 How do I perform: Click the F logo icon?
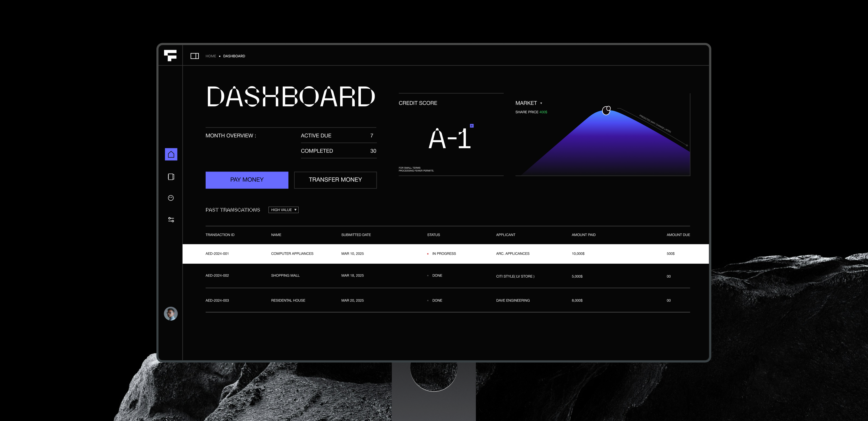coord(170,55)
